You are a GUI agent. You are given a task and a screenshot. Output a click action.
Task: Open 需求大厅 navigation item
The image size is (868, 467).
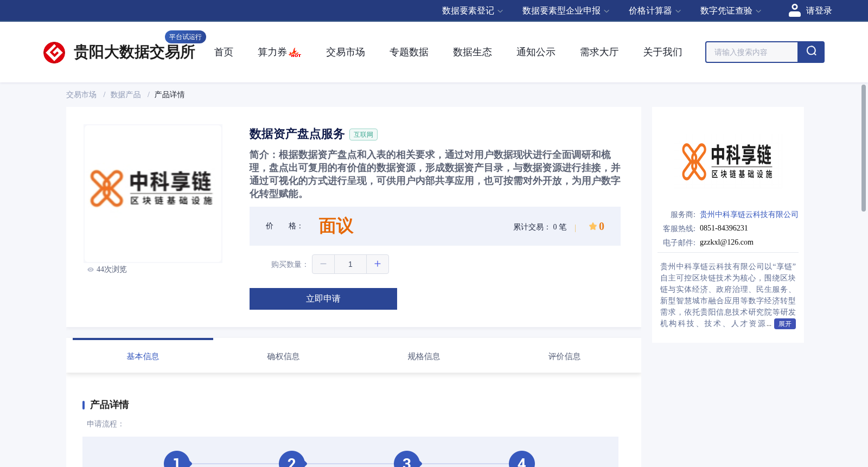599,52
